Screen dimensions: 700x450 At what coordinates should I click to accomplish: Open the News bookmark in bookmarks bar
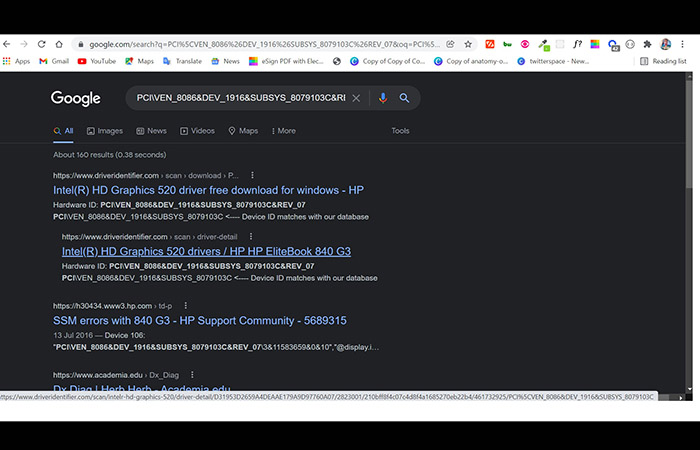tap(225, 61)
